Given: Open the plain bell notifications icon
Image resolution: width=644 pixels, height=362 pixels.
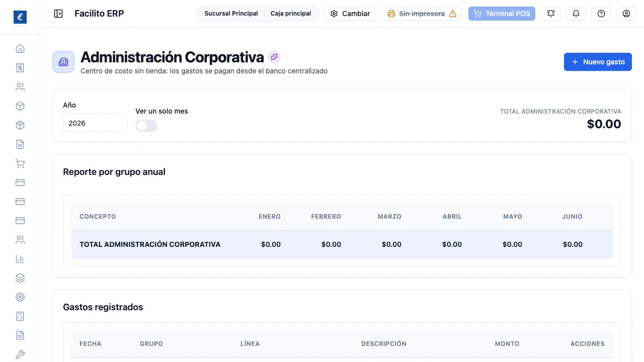Looking at the screenshot, I should point(576,14).
